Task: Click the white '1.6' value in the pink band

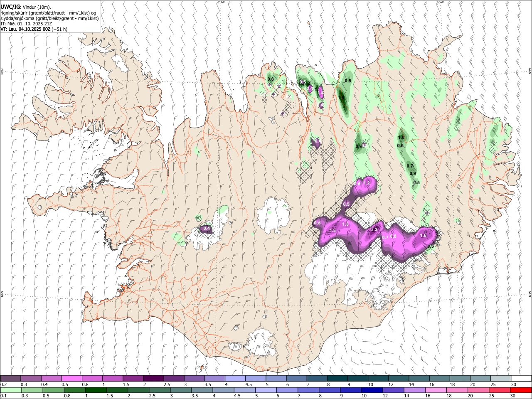Action: click(x=423, y=235)
